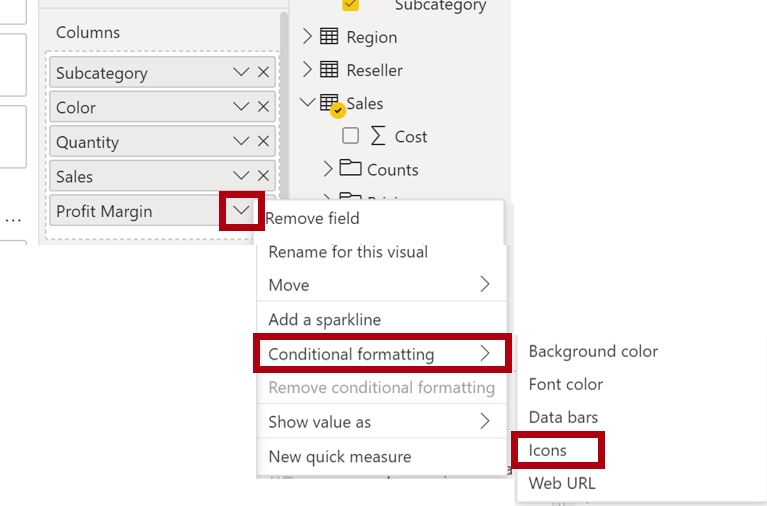Image resolution: width=767 pixels, height=506 pixels.
Task: Click the Counts folder icon
Action: (350, 168)
